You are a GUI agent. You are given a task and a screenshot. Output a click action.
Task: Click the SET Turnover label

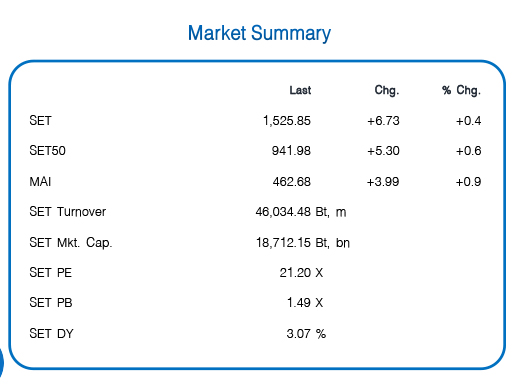click(68, 212)
